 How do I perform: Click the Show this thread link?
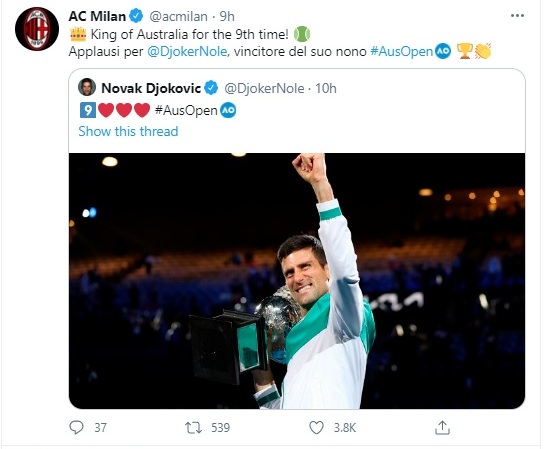coord(128,131)
